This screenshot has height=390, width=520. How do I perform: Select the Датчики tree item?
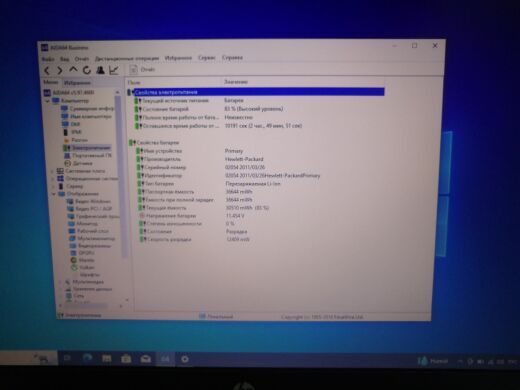(x=78, y=163)
